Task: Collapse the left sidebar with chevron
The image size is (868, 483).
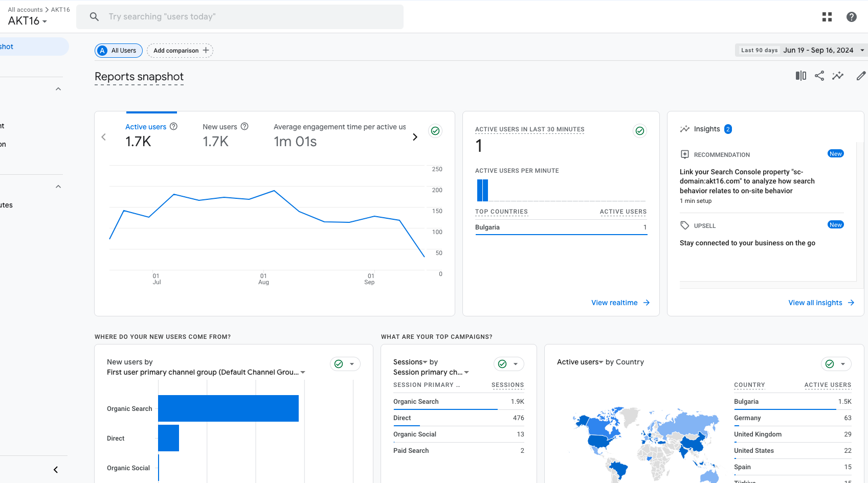Action: (x=56, y=470)
